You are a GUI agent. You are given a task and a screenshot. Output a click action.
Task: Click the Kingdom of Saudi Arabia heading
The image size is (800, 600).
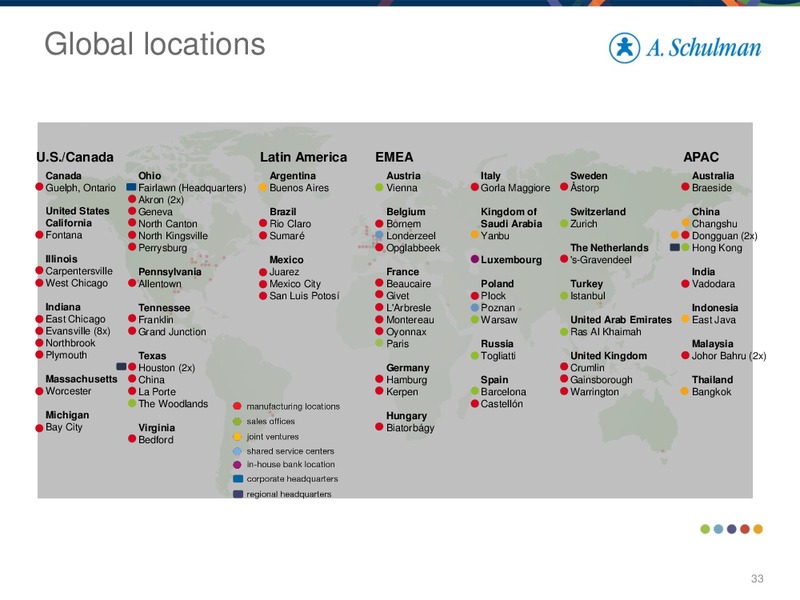511,218
